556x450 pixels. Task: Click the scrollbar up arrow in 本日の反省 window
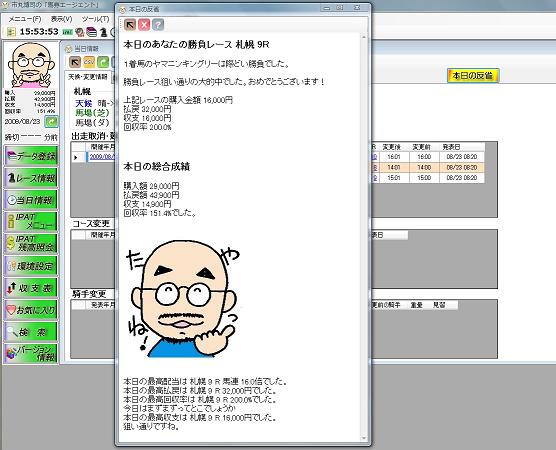[x=364, y=37]
